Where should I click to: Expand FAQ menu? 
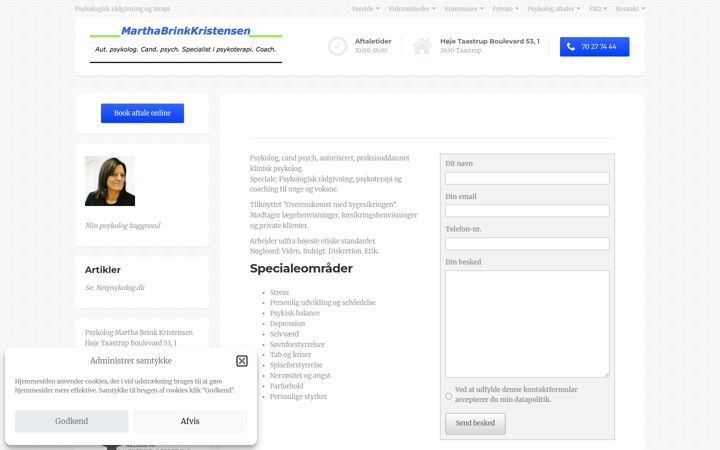[598, 9]
